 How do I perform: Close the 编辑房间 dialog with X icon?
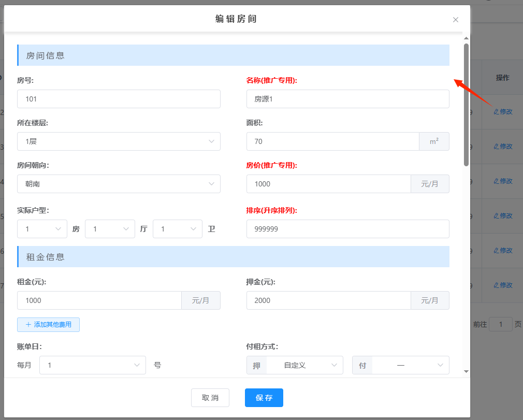(x=456, y=20)
